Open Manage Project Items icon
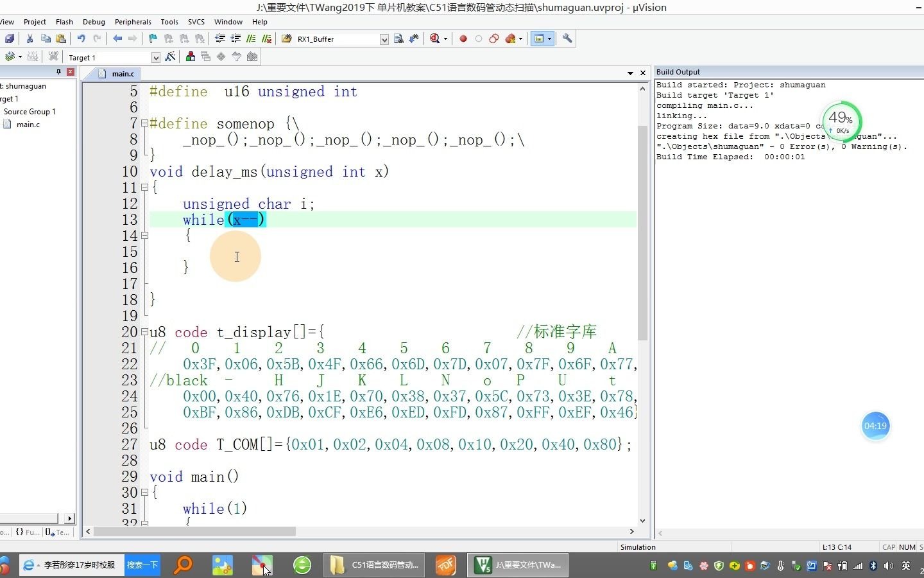Viewport: 924px width, 578px height. click(191, 57)
